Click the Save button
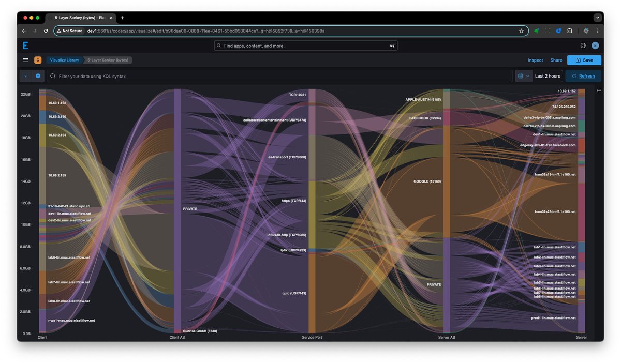This screenshot has width=621, height=364. coord(584,60)
